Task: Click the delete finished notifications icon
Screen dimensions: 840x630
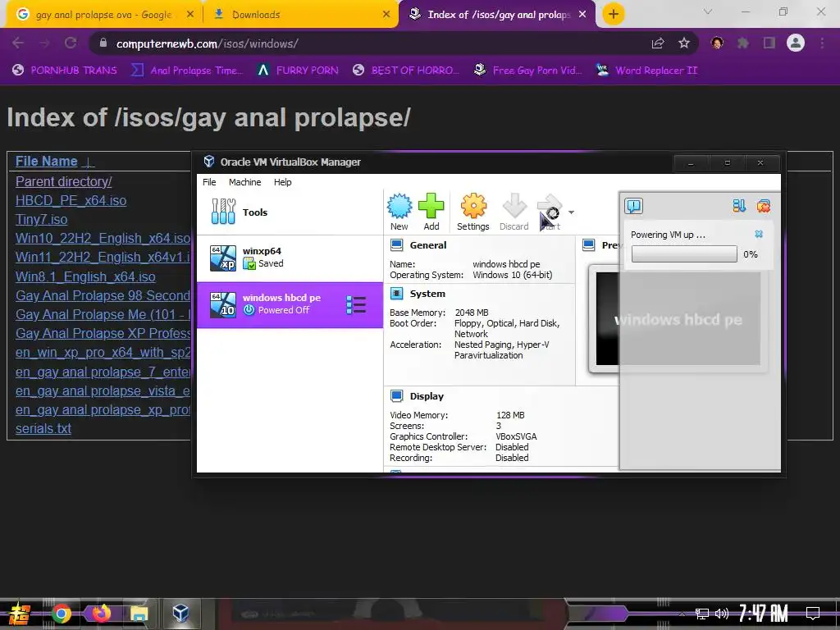Action: 764,206
